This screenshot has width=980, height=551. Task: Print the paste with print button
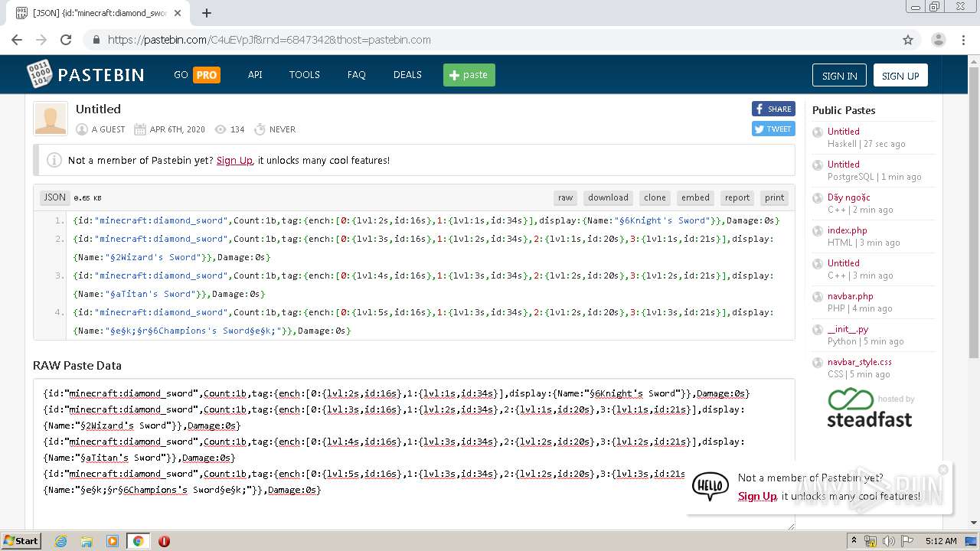coord(774,197)
